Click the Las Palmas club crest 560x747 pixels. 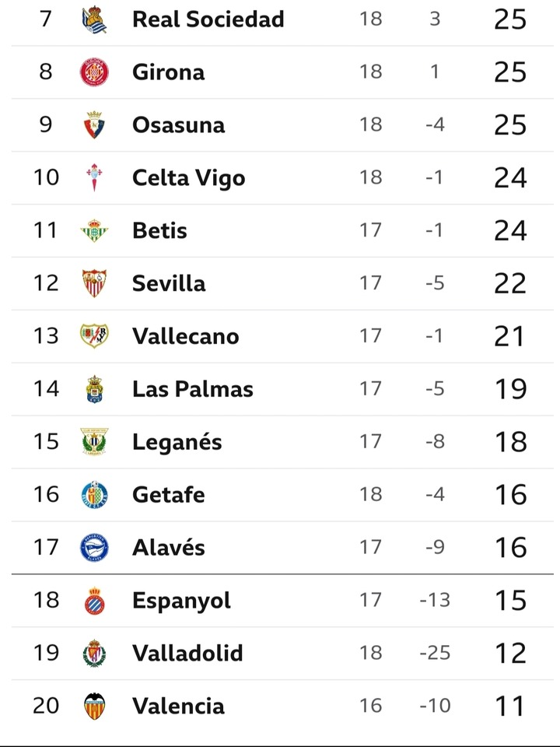tap(94, 389)
